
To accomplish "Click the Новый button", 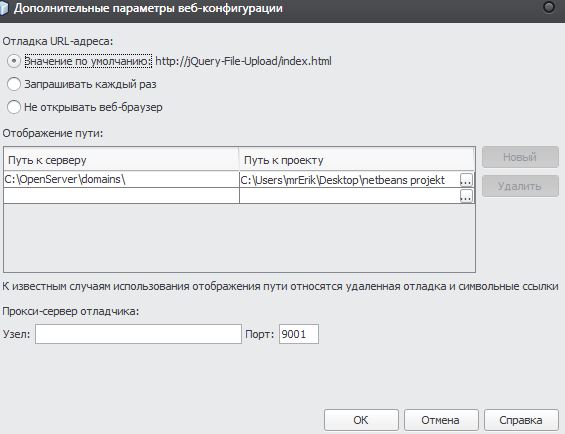I will pos(520,157).
